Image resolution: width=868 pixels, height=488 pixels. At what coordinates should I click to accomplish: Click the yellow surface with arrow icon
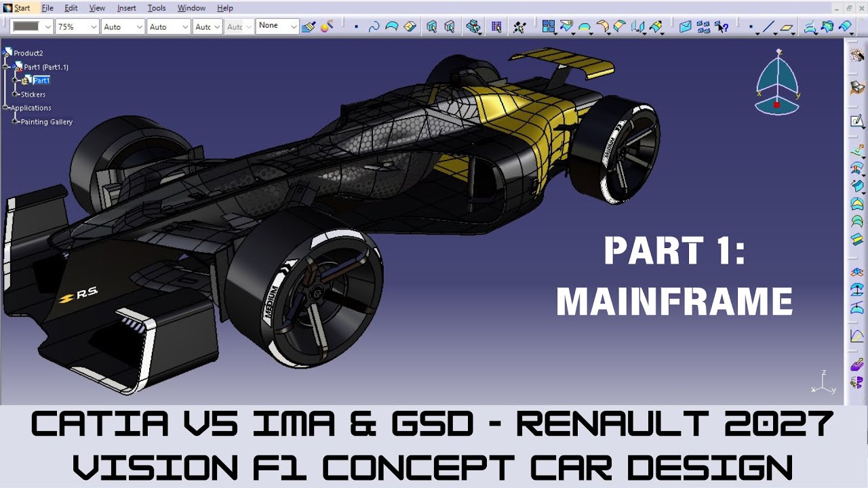656,27
